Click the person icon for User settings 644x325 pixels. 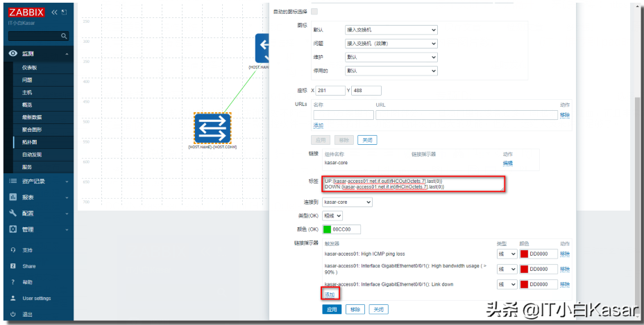[x=13, y=299]
